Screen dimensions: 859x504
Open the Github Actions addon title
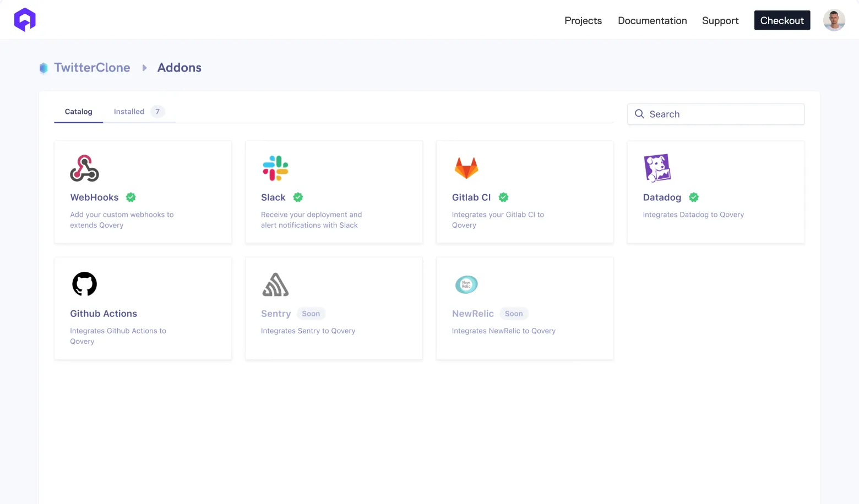click(104, 314)
